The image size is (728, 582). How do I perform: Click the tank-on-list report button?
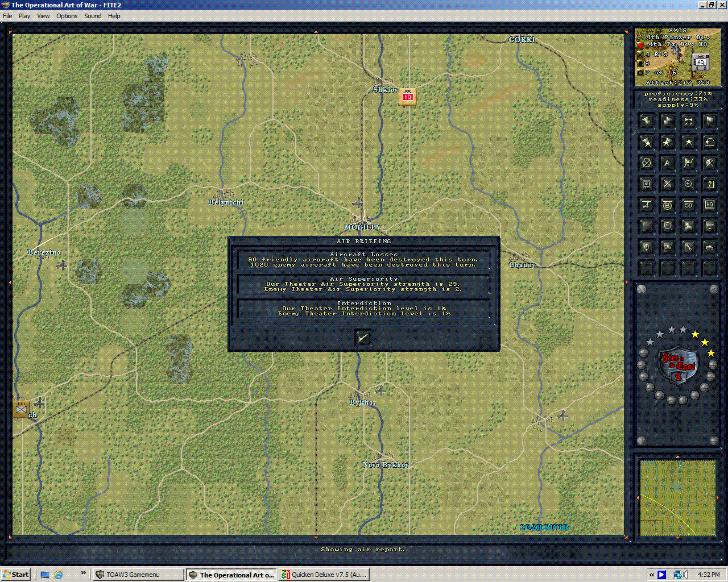(x=667, y=247)
